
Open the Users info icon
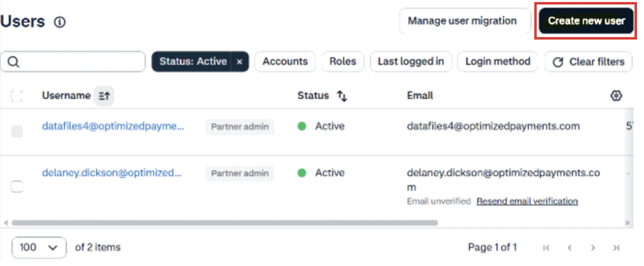[x=60, y=22]
